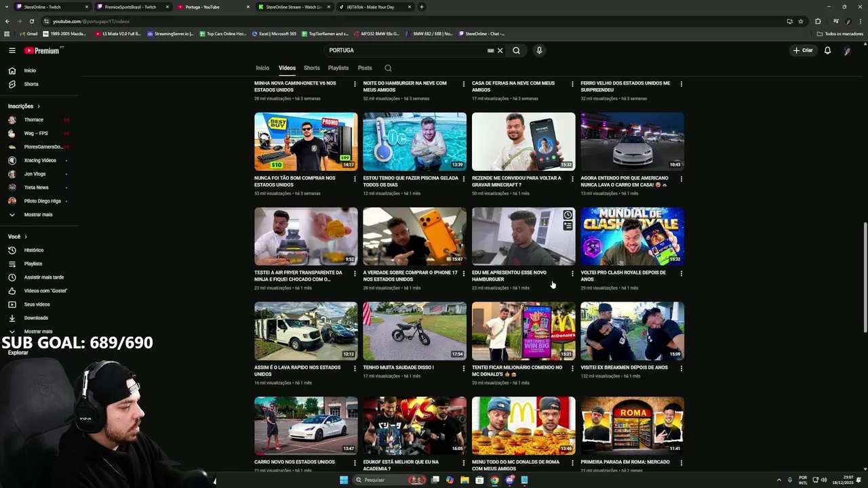Switch to the channel Playlists tab

tap(338, 68)
